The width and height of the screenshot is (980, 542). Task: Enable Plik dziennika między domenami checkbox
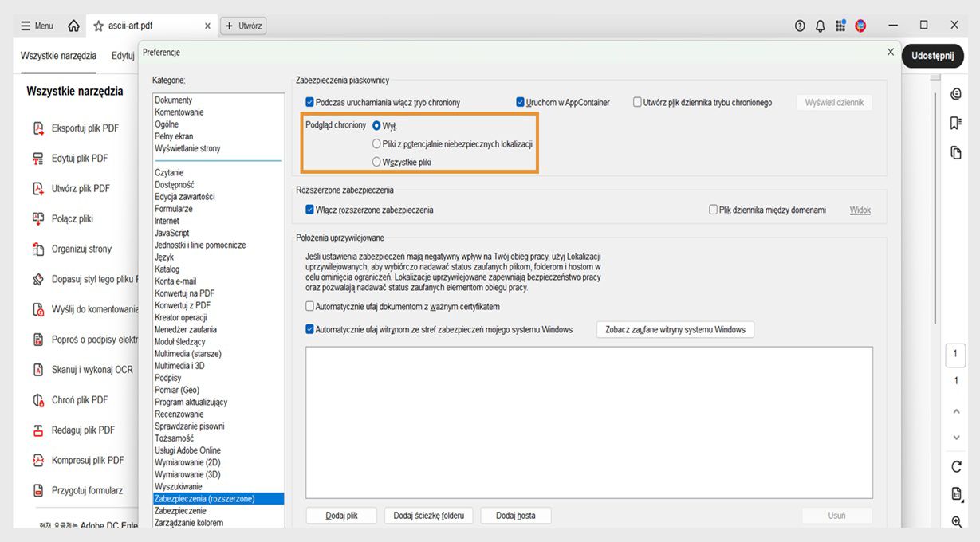pyautogui.click(x=714, y=210)
